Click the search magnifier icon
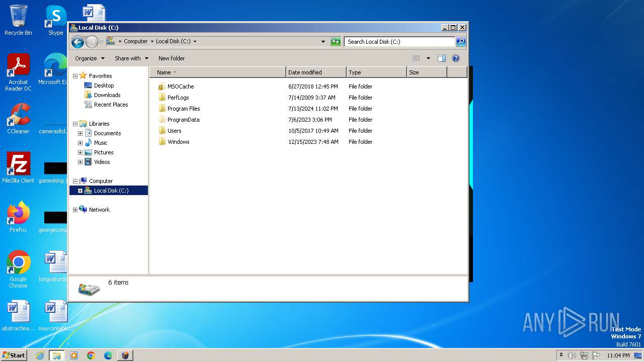 pyautogui.click(x=460, y=42)
